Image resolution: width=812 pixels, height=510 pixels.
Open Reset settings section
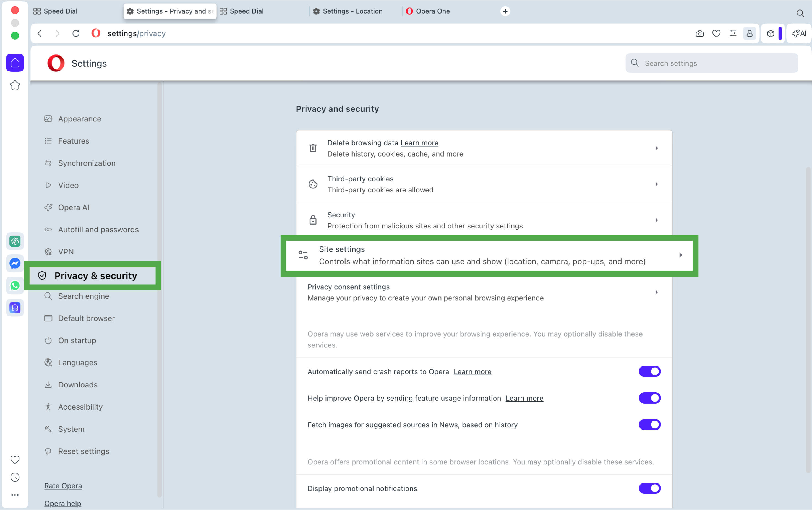pos(77,451)
